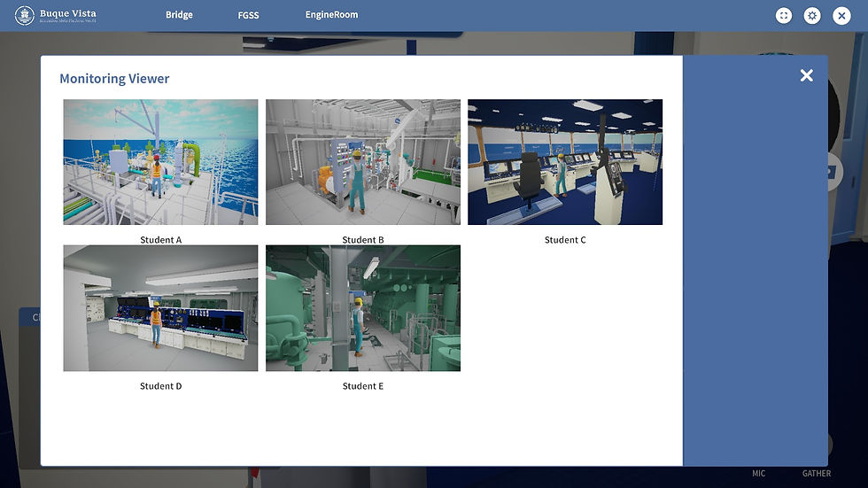Go to the EngineRoom tab
Screen dimensions: 868x488
[x=331, y=15]
